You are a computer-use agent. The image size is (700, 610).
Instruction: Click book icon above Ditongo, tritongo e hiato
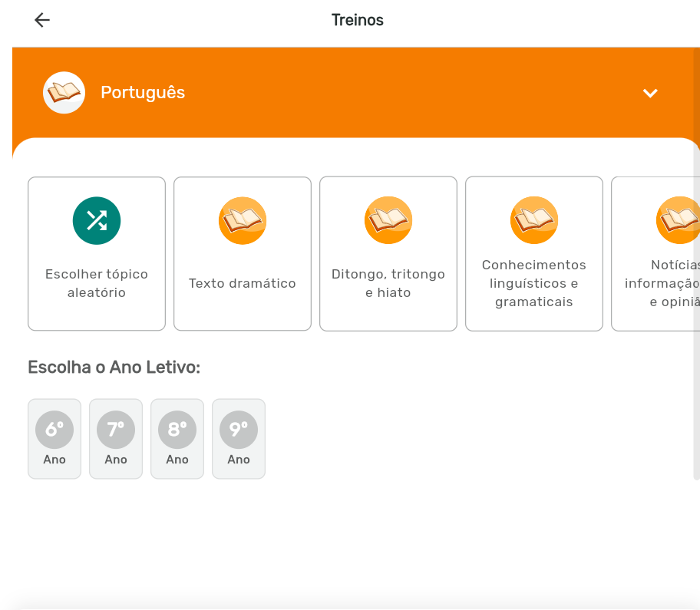[388, 221]
